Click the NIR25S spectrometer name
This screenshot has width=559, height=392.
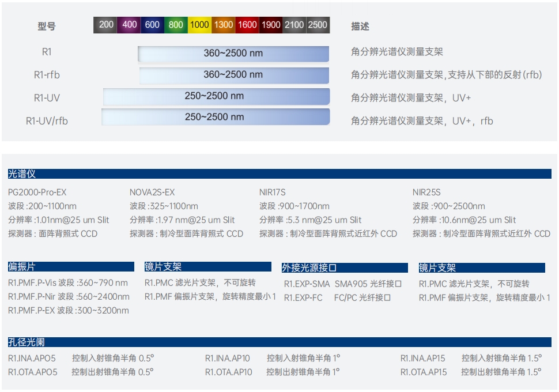coord(426,193)
